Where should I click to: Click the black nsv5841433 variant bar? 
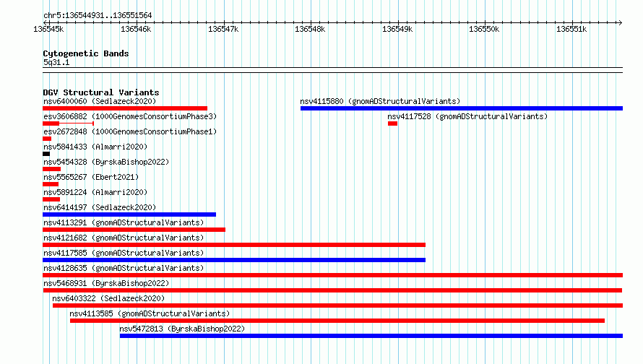point(46,154)
